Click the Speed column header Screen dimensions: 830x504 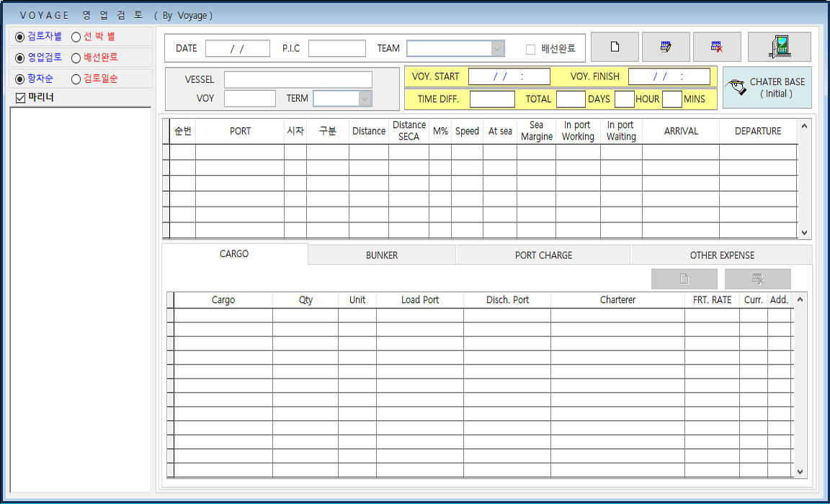pos(467,131)
